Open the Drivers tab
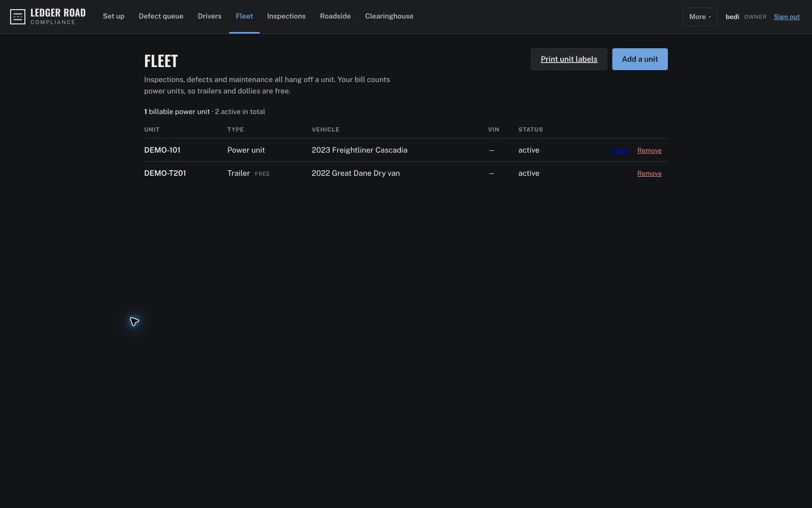 click(210, 16)
